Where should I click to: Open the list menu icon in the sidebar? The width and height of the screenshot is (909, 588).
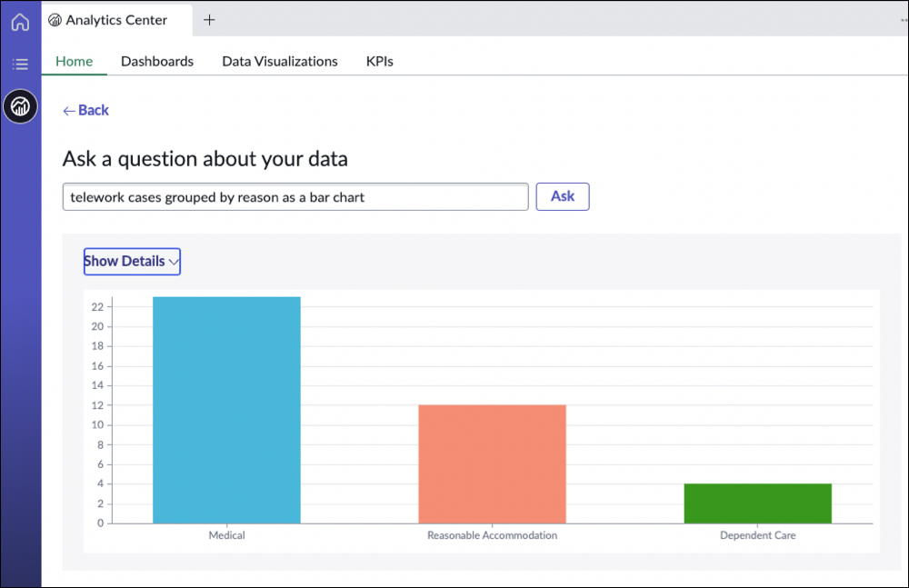click(x=20, y=65)
